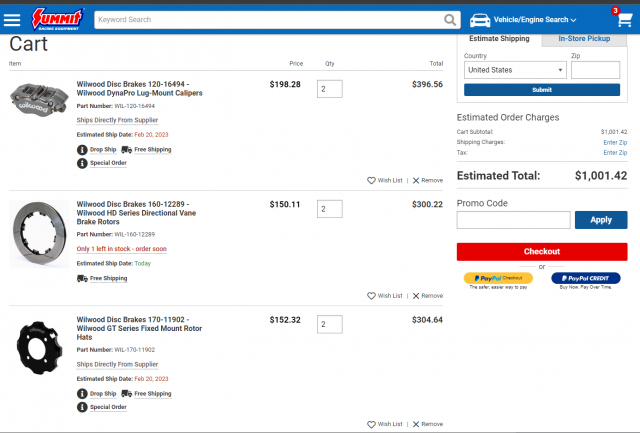Click the Promo Code input field
The width and height of the screenshot is (640, 433).
point(513,220)
